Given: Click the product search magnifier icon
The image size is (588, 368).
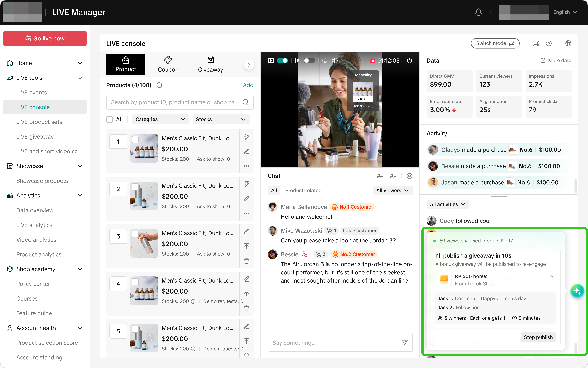Looking at the screenshot, I should (x=246, y=102).
